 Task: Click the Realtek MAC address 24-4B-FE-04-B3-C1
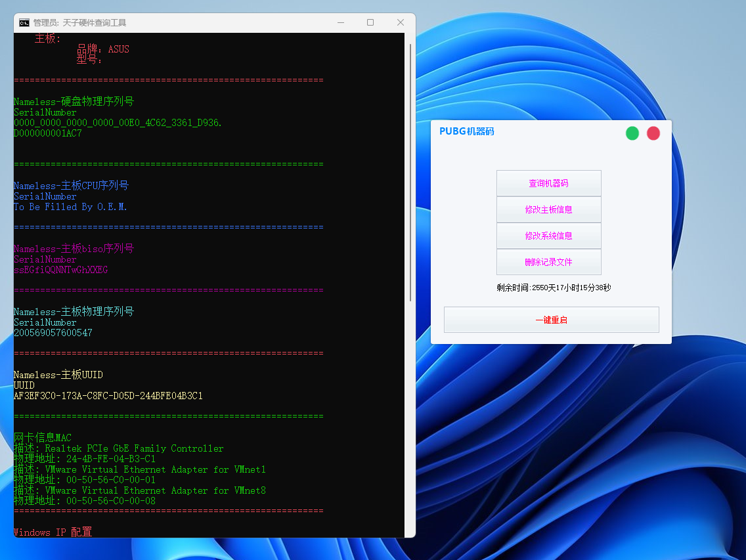click(111, 459)
